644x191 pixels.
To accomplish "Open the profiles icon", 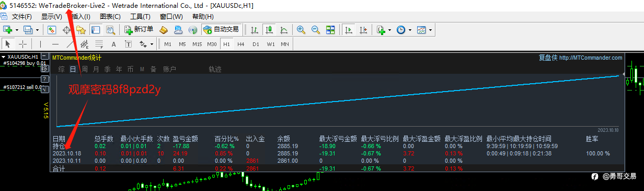I will [28, 30].
